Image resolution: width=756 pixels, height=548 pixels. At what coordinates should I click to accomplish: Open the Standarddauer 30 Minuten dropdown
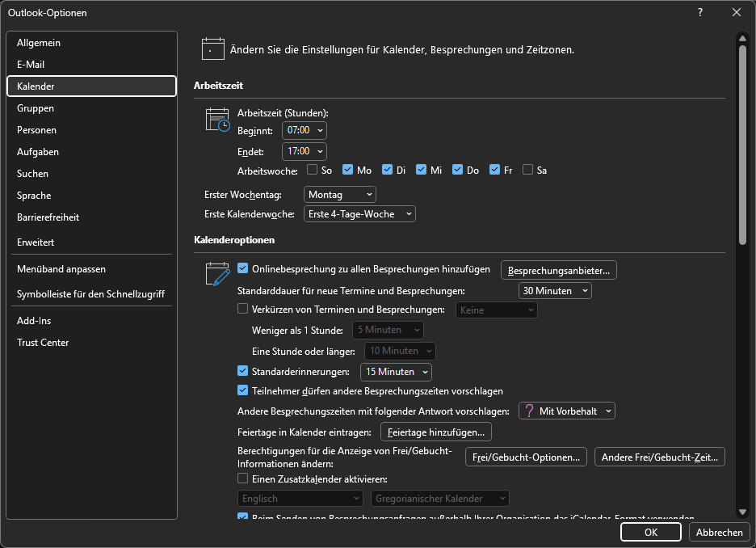(x=555, y=290)
